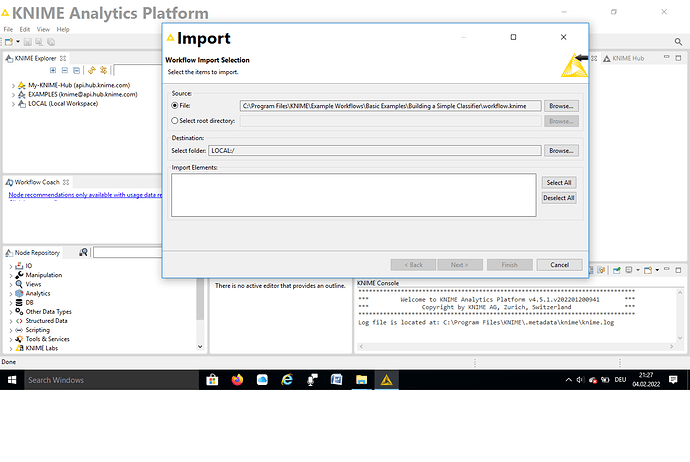Screen dimensions: 690x462
Task: Open the Help menu
Action: coord(63,29)
